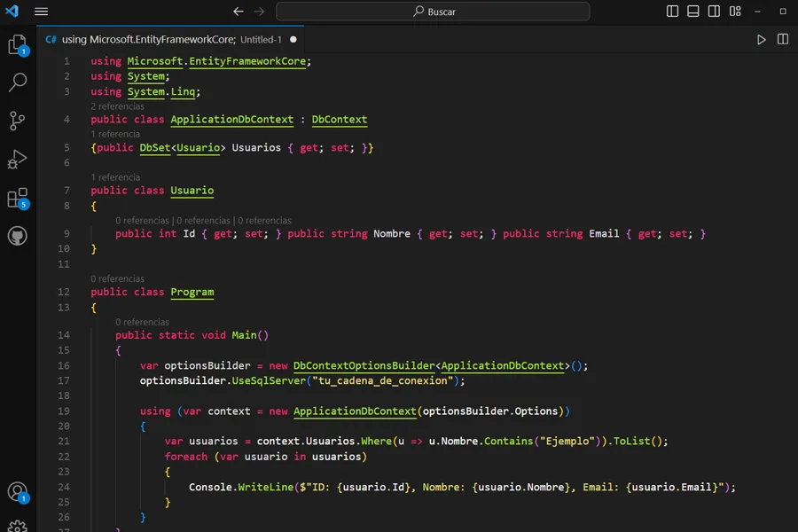
Task: Split the editor to the right
Action: tap(783, 39)
